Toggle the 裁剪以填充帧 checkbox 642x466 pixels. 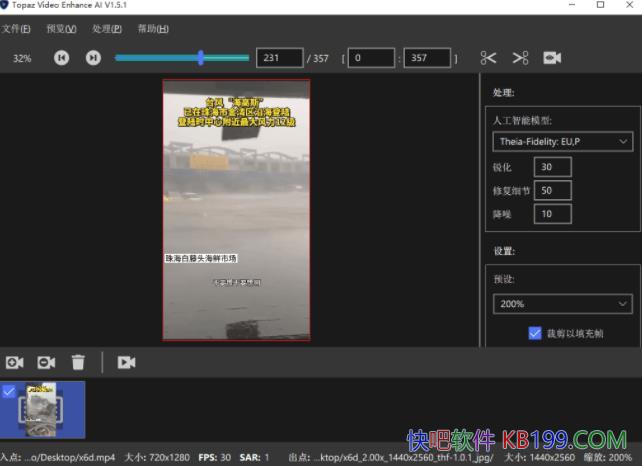click(535, 333)
